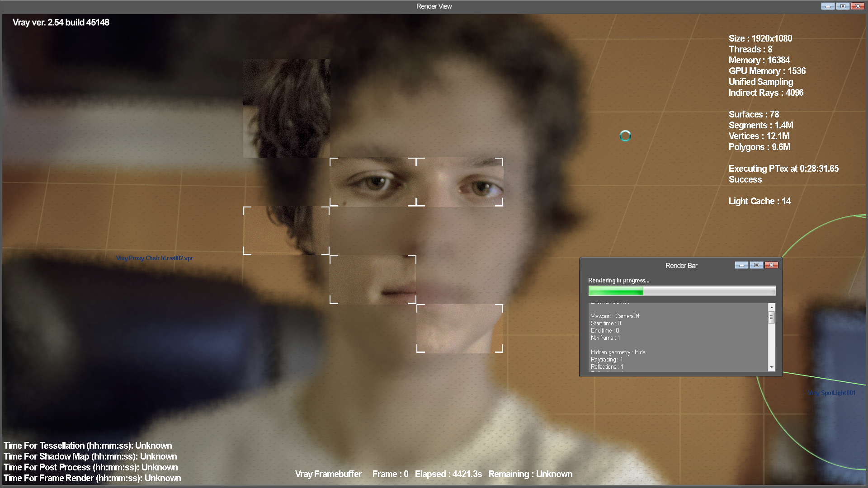The image size is (868, 488).
Task: Click the 'Surfaces : 78' stat
Action: coord(754,114)
